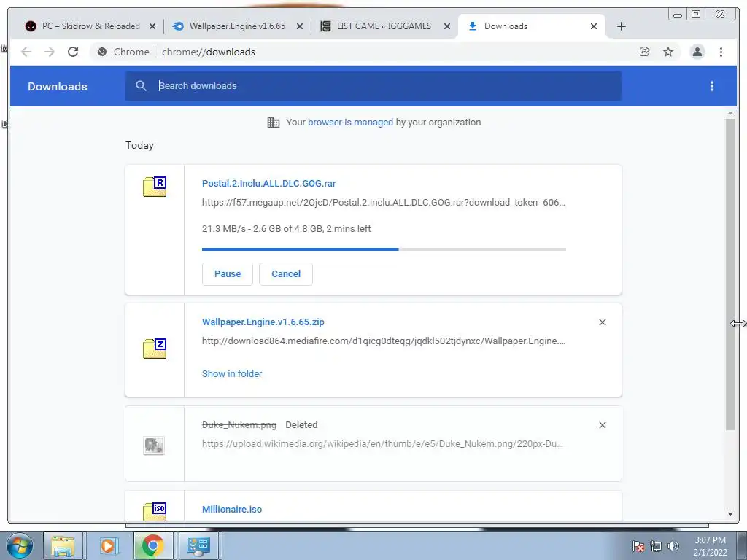Click into the Search downloads field

tap(373, 86)
